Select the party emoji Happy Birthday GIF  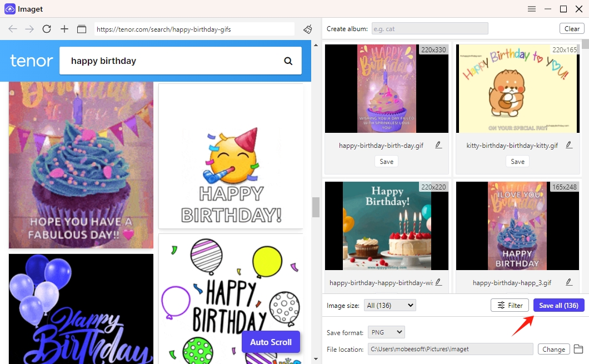click(x=231, y=156)
